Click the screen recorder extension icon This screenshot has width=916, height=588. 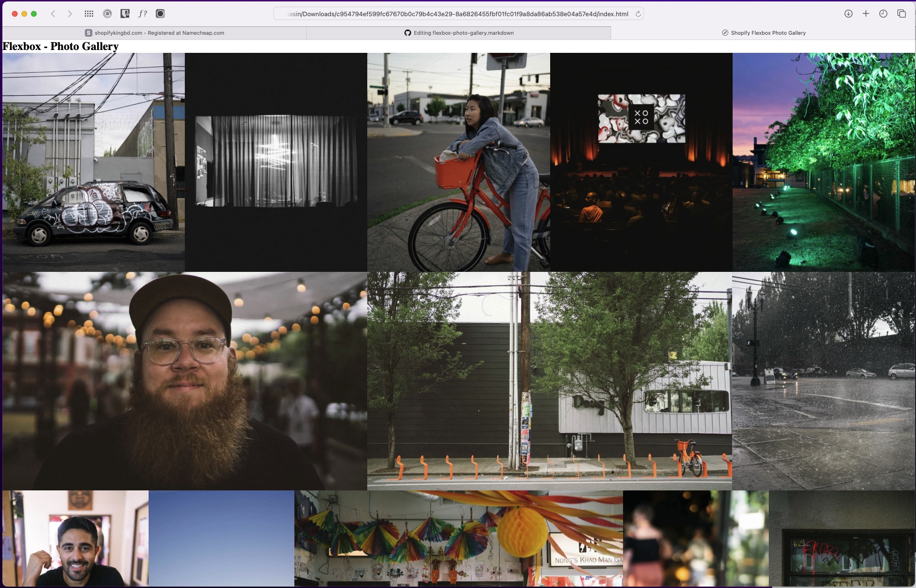160,14
